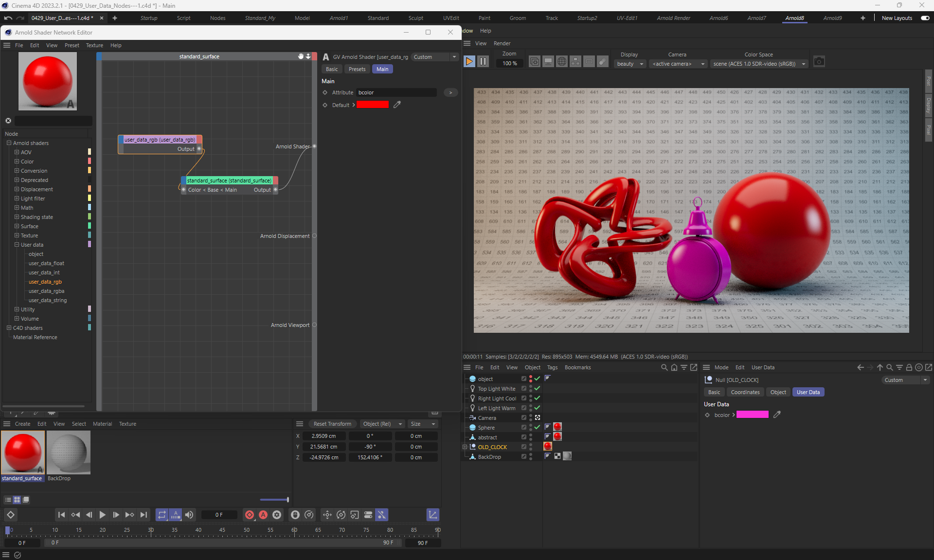The width and height of the screenshot is (934, 560).
Task: Toggle loop playback mode button
Action: 162,515
